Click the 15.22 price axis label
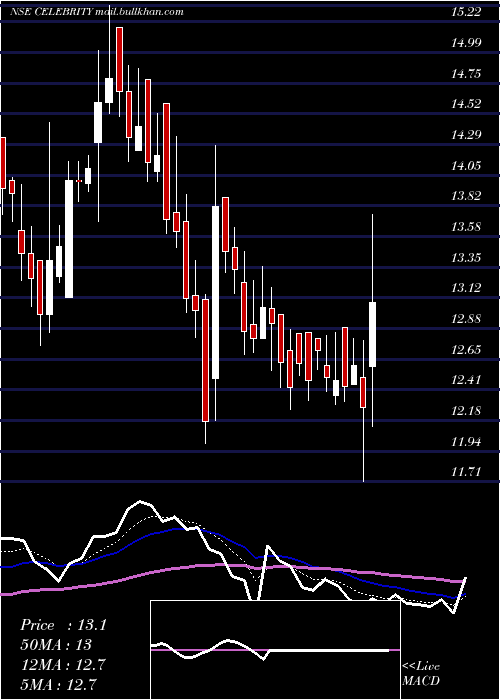This screenshot has height=700, width=500. (466, 12)
